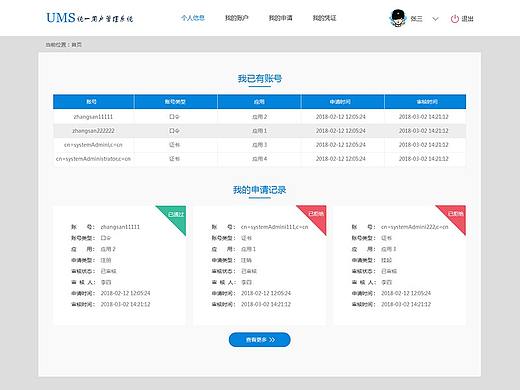
Task: Click the UMS logo
Action: click(x=90, y=18)
